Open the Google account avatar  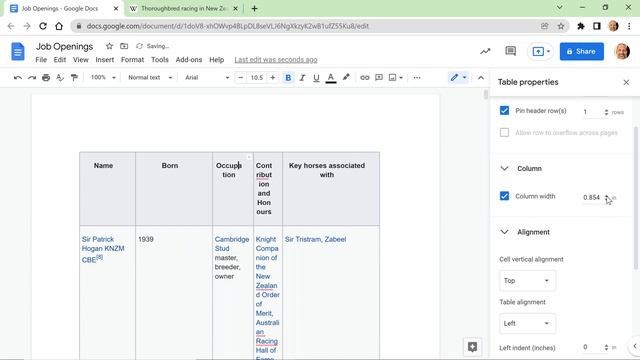(622, 51)
